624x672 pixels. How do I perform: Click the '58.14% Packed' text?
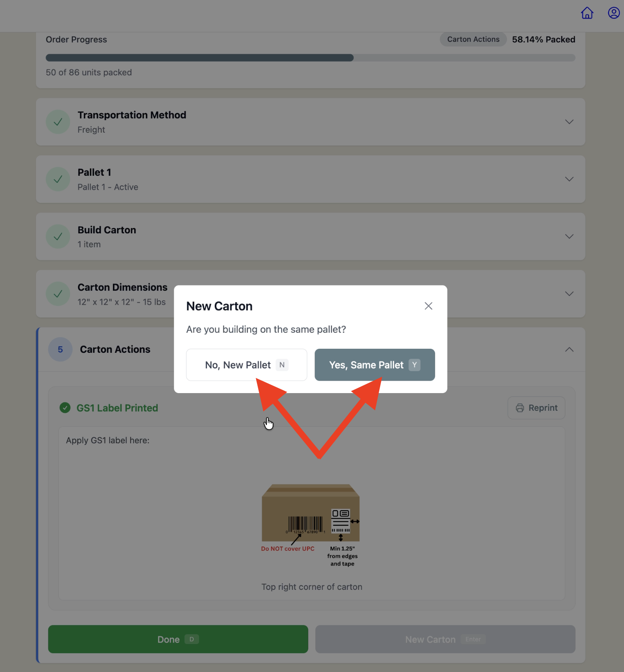(544, 39)
